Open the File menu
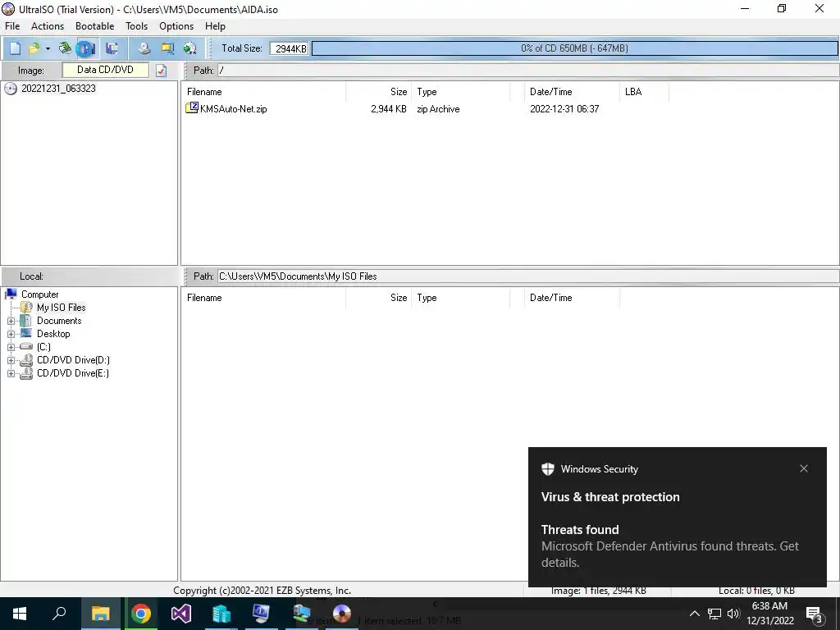Image resolution: width=840 pixels, height=630 pixels. tap(12, 26)
